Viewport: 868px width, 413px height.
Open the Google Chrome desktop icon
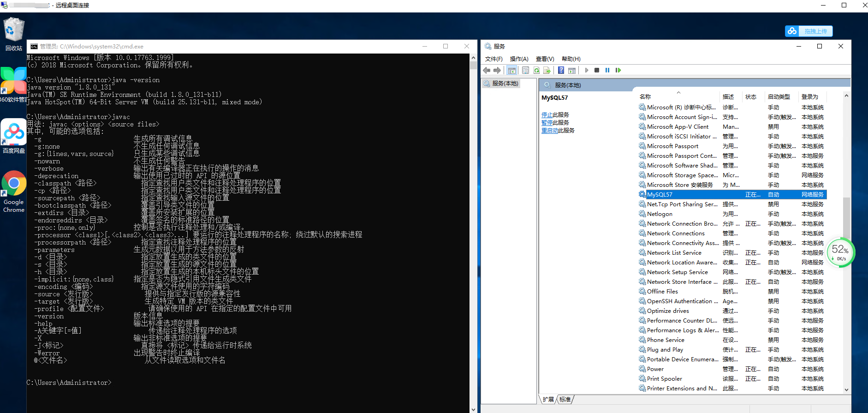(x=14, y=192)
